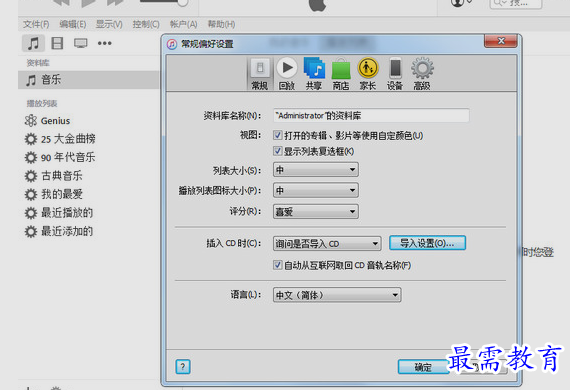This screenshot has height=390, width=570.
Task: Open the more (three dots) media menu
Action: 105,43
